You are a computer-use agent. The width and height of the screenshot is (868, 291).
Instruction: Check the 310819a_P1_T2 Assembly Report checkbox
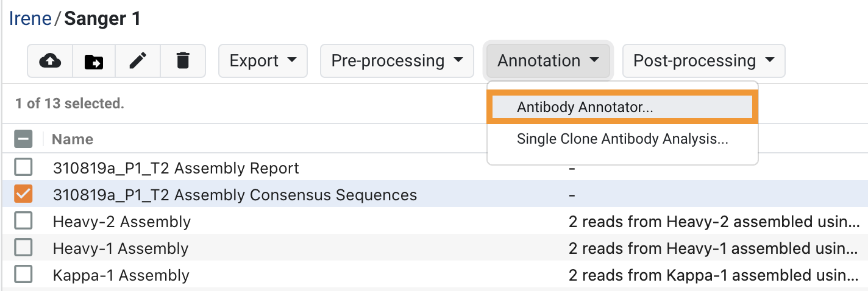point(23,167)
